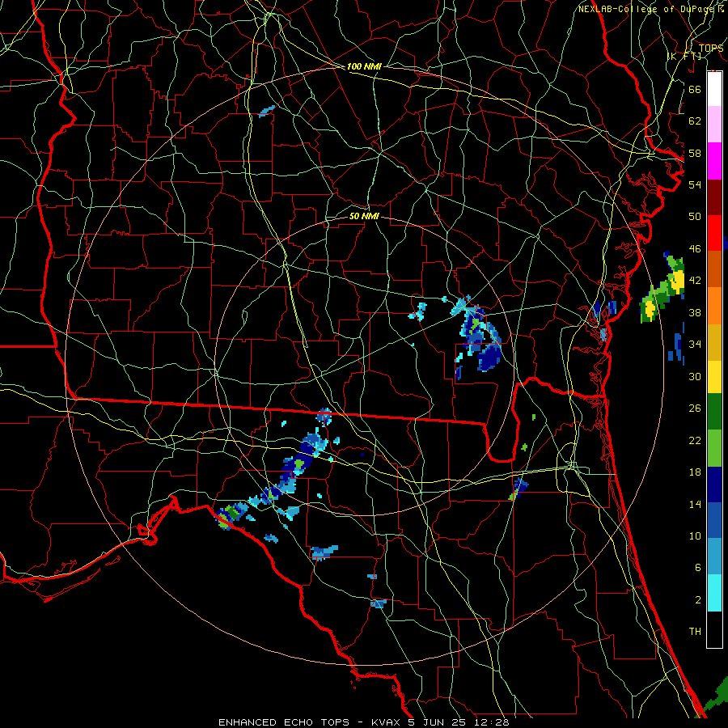
Task: Select the dark orange legend swatch
Action: tap(714, 269)
